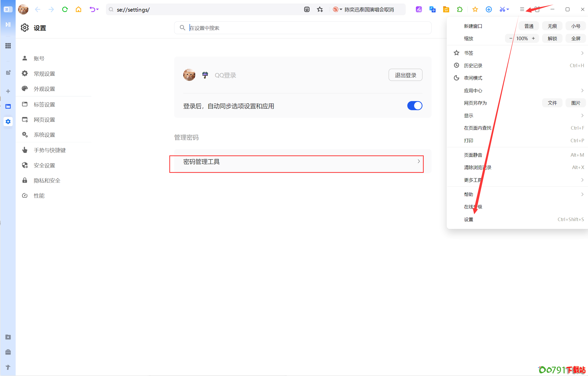Open the green puzzle extensions icon
Screen dimensions: 588x376
(460, 10)
